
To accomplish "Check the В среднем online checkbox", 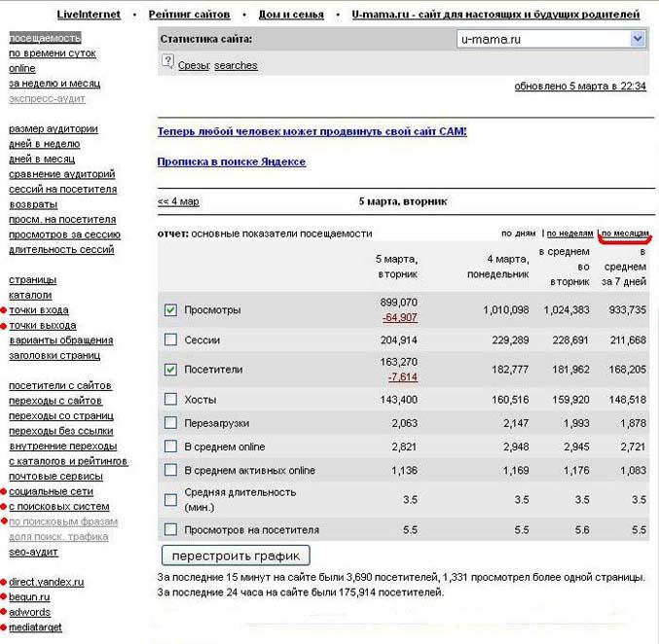I will coord(170,447).
